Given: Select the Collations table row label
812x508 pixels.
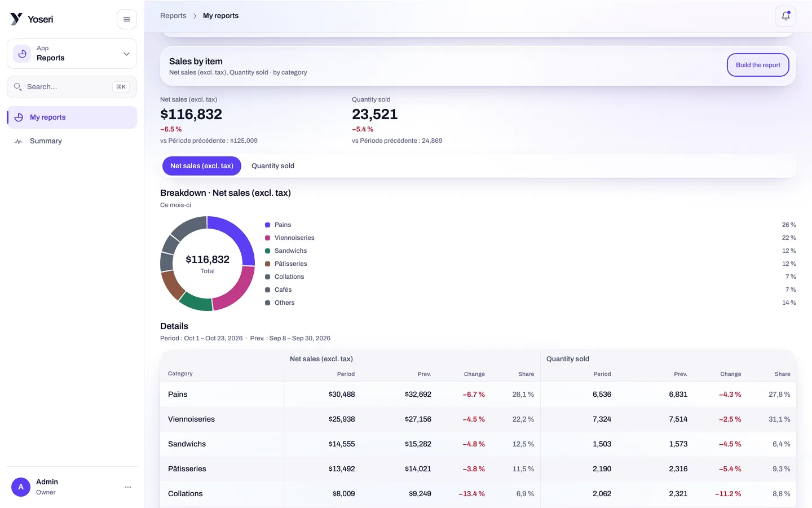Looking at the screenshot, I should coord(185,494).
